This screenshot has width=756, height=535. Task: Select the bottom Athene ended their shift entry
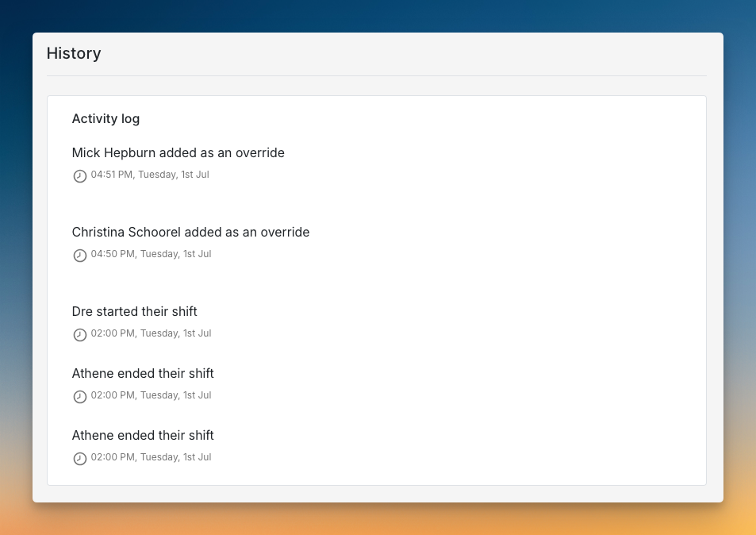[x=143, y=435]
